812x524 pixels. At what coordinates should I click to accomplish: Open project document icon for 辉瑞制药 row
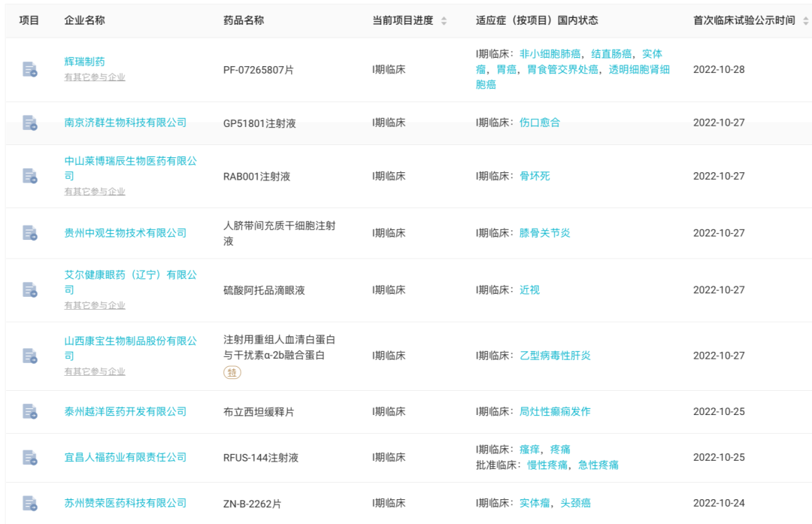(x=29, y=70)
